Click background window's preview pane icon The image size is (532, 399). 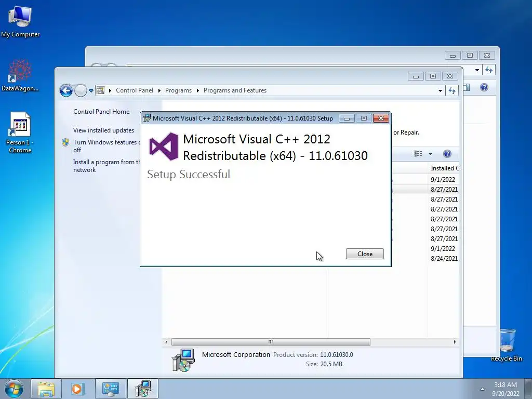[x=467, y=87]
